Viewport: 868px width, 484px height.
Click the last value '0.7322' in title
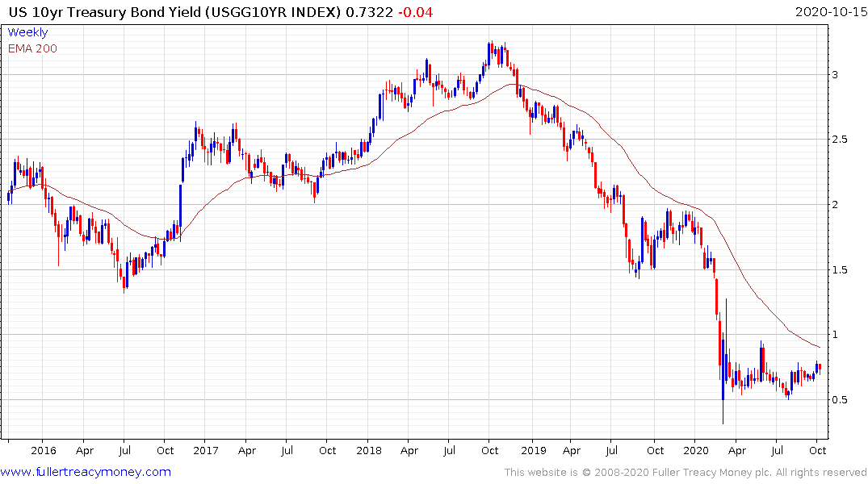point(369,12)
